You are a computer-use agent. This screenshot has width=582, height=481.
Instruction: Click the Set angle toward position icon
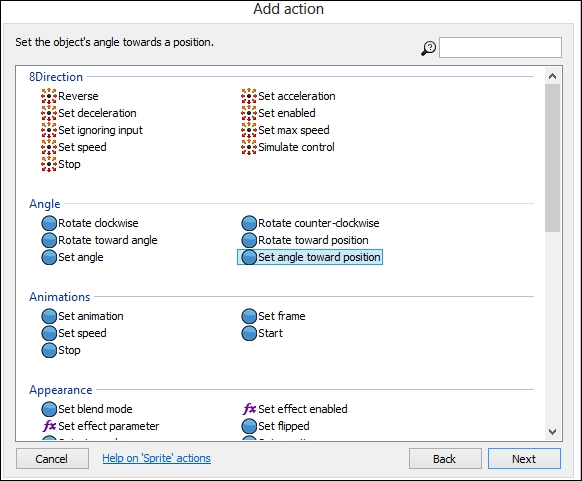[x=249, y=258]
